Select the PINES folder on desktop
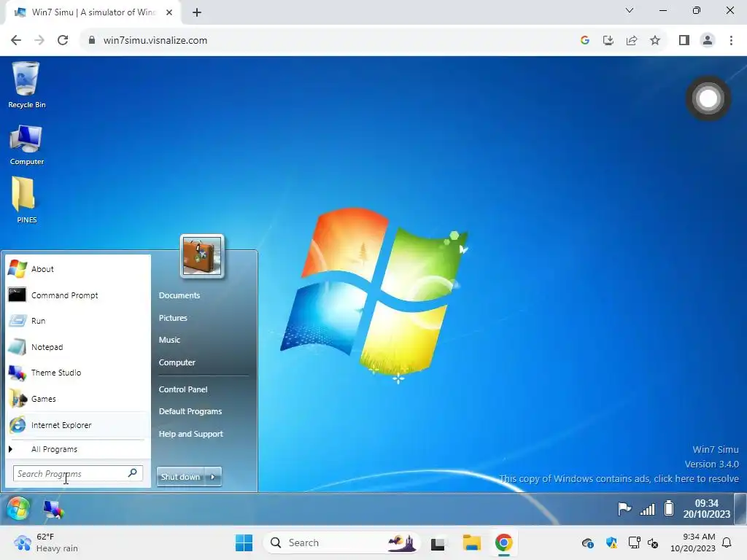The width and height of the screenshot is (747, 560). [x=26, y=200]
